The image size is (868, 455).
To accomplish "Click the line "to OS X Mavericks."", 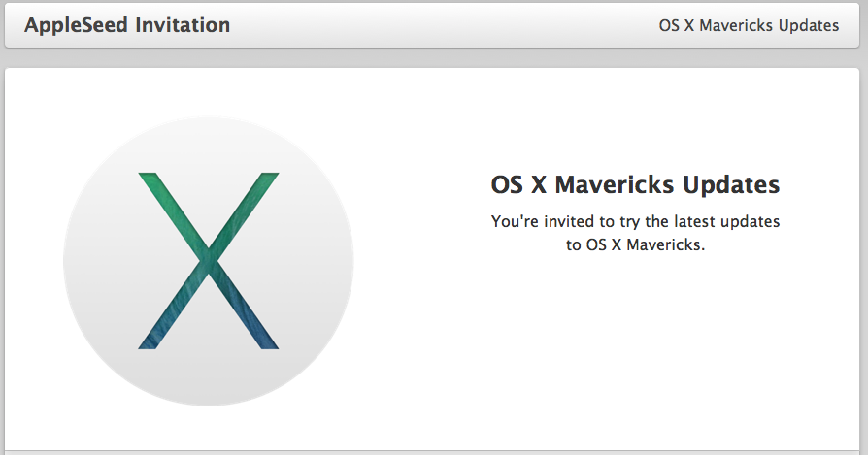I will tap(635, 244).
